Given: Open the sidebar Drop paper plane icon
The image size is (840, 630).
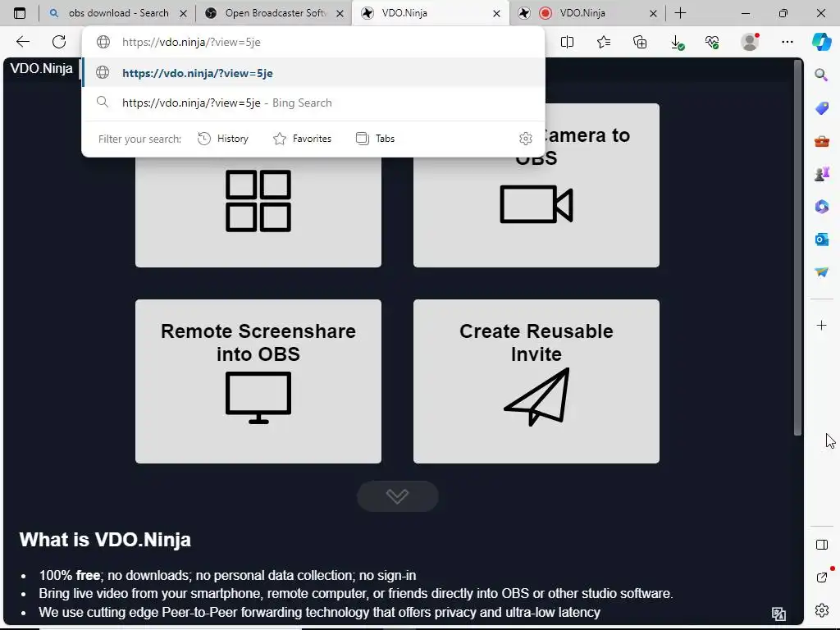Looking at the screenshot, I should click(822, 272).
